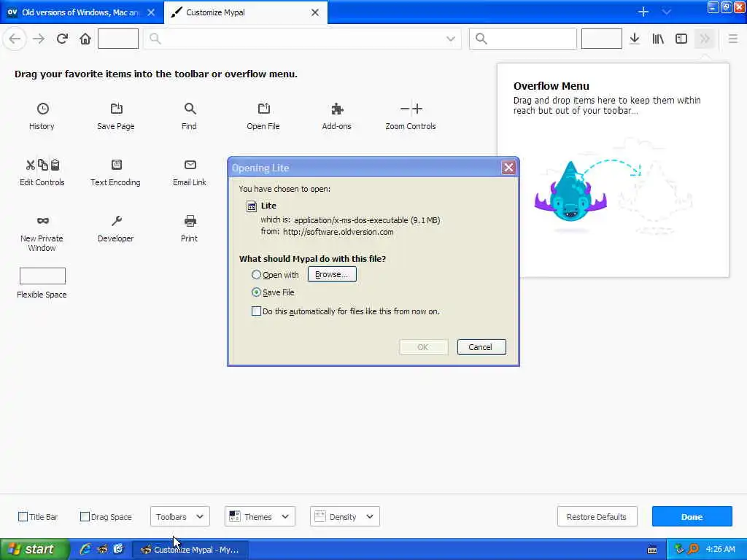Screen dimensions: 747x560
Task: Enable the Title Bar checkbox
Action: (x=23, y=517)
